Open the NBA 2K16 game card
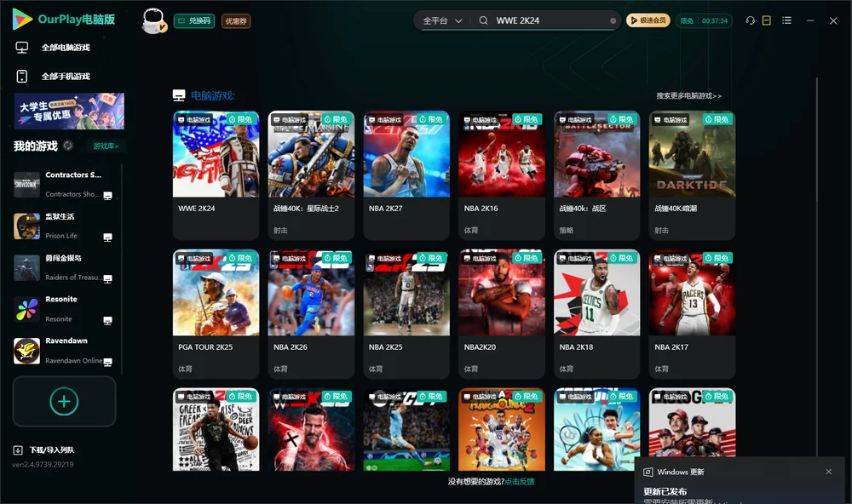 [502, 175]
